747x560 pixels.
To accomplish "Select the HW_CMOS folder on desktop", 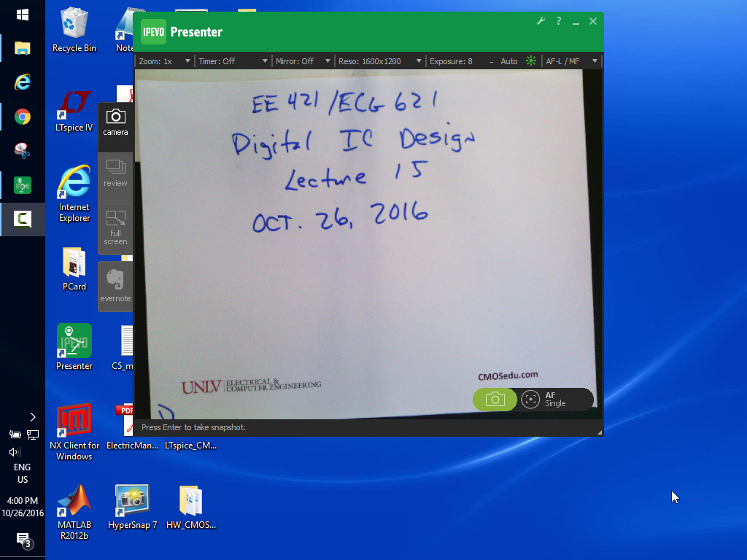I will [x=191, y=507].
